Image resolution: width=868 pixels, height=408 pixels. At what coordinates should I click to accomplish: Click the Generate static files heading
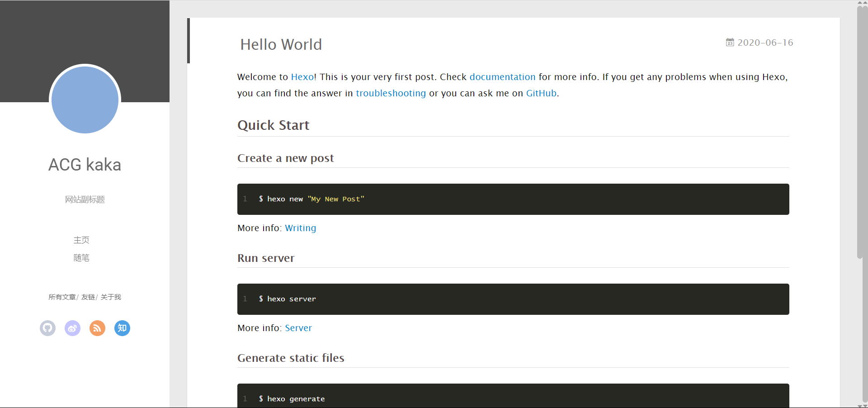click(x=291, y=358)
